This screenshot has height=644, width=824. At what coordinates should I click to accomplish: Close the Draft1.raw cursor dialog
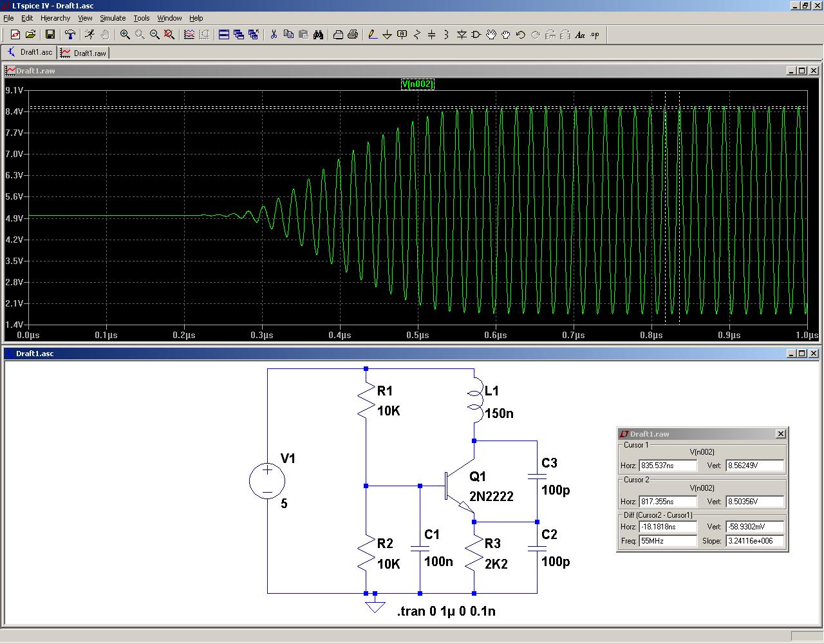[x=780, y=434]
